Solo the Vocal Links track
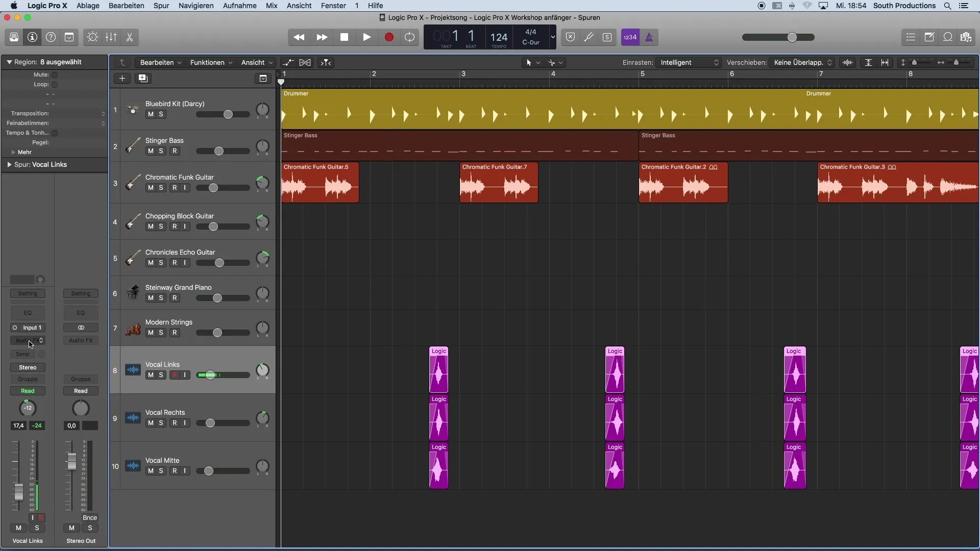The height and width of the screenshot is (551, 980). (x=160, y=375)
